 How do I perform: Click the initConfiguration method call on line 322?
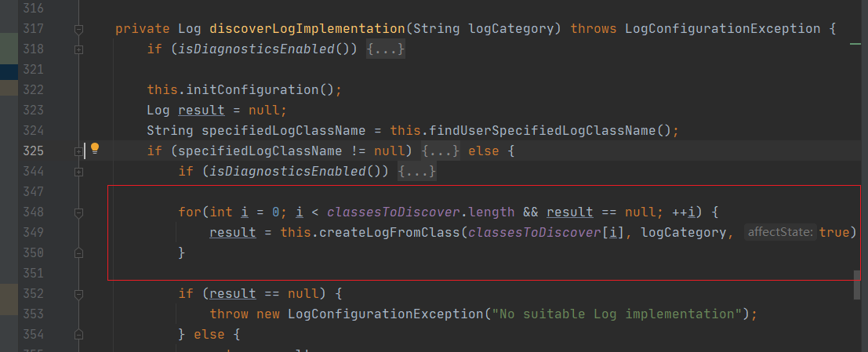click(x=254, y=89)
